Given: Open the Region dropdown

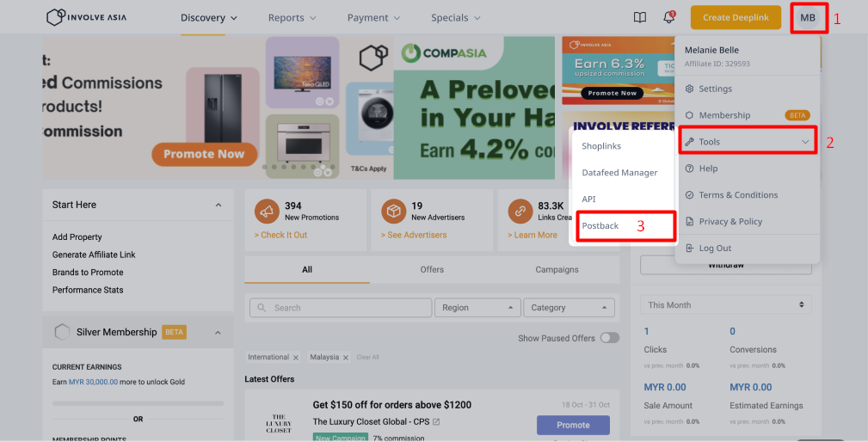Looking at the screenshot, I should coord(477,308).
